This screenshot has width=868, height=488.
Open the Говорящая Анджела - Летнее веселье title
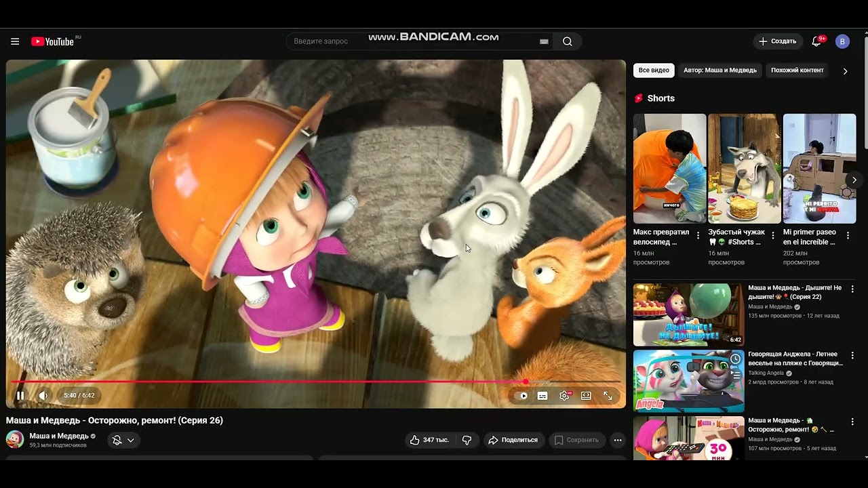click(795, 359)
